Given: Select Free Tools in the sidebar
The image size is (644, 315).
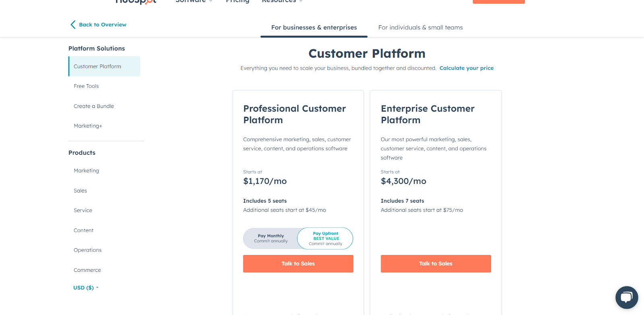Looking at the screenshot, I should (x=86, y=86).
